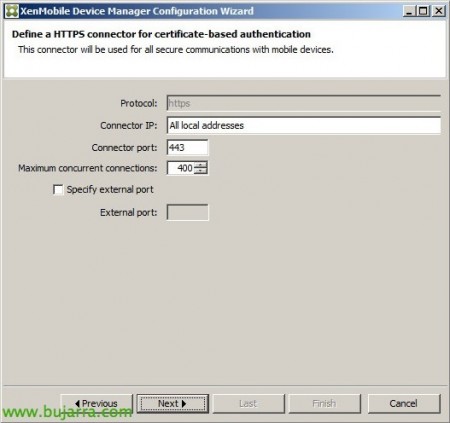Click the www.bujarra.com watermark link
Screen dimensions: 450x423
tap(67, 412)
